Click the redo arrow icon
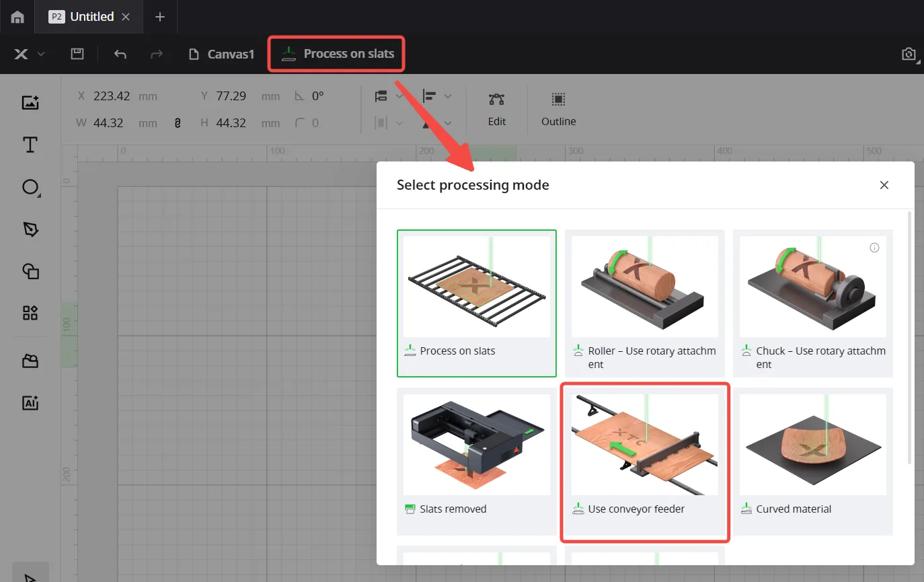924x582 pixels. pos(157,54)
